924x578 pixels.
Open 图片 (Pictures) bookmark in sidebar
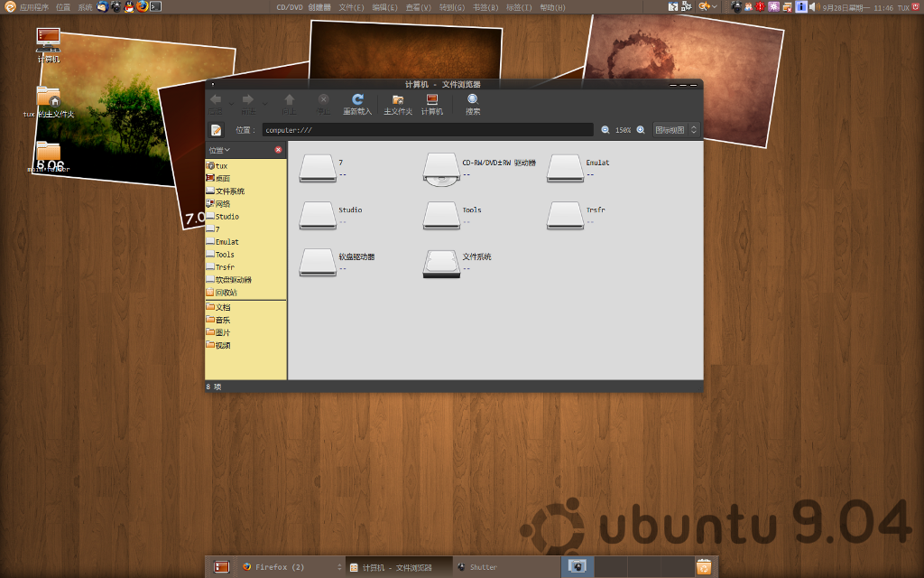click(245, 332)
